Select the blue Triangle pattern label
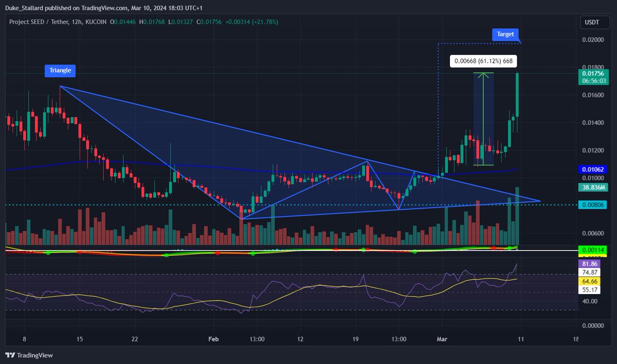 pyautogui.click(x=61, y=70)
